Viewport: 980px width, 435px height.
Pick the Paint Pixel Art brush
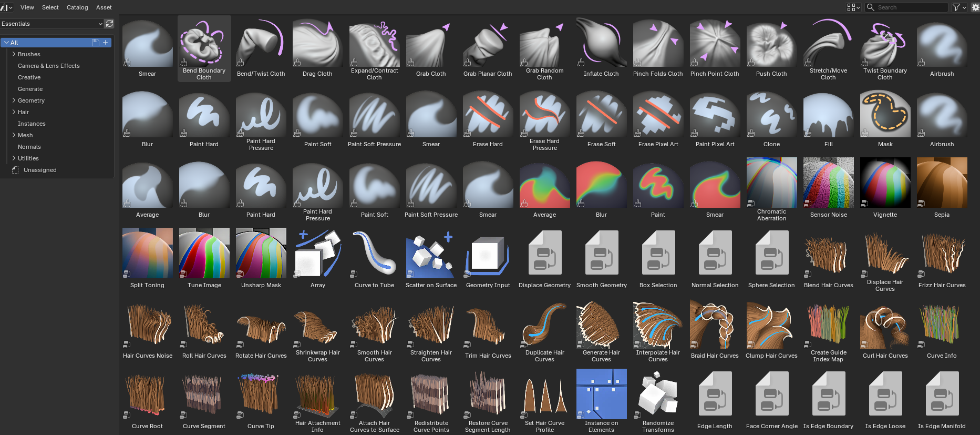tap(715, 119)
